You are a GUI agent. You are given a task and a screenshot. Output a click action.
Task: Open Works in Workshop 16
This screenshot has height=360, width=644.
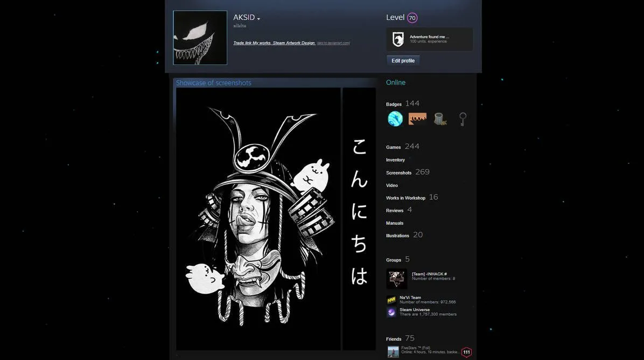(412, 198)
